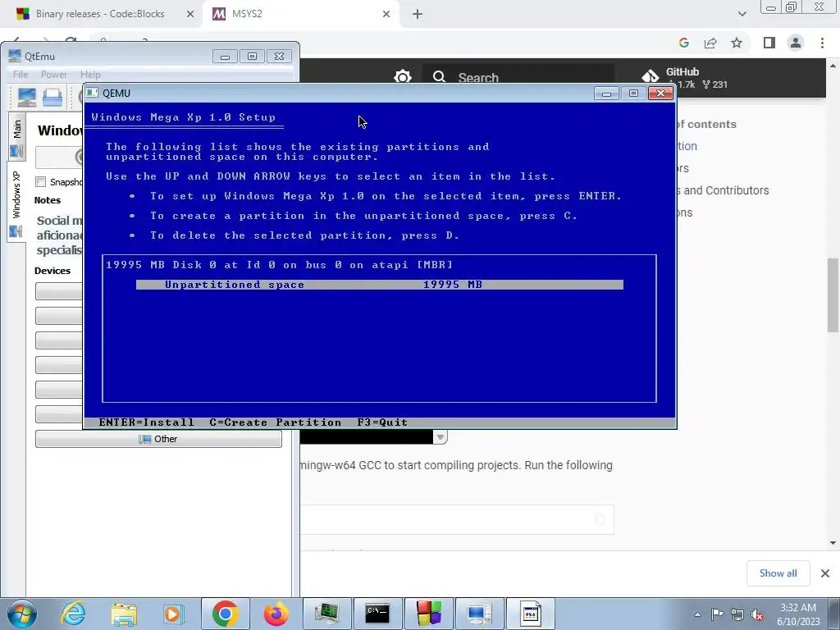Select the Unpartitioned space 19995 MB row
The width and height of the screenshot is (840, 630).
[x=379, y=285]
